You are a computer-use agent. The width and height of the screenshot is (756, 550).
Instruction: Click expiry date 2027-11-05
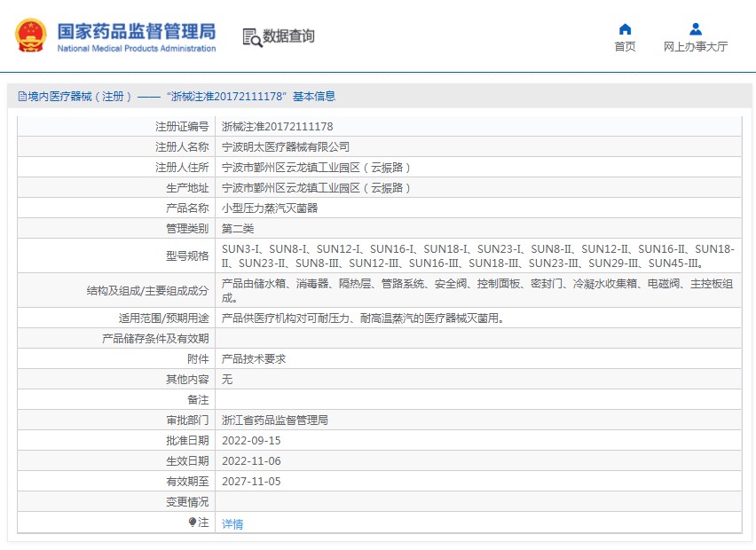[250, 482]
